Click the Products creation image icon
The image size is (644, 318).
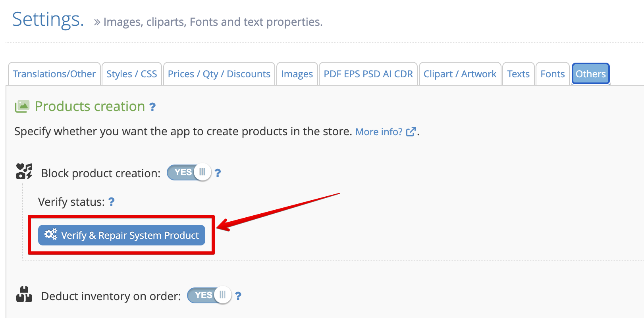22,106
